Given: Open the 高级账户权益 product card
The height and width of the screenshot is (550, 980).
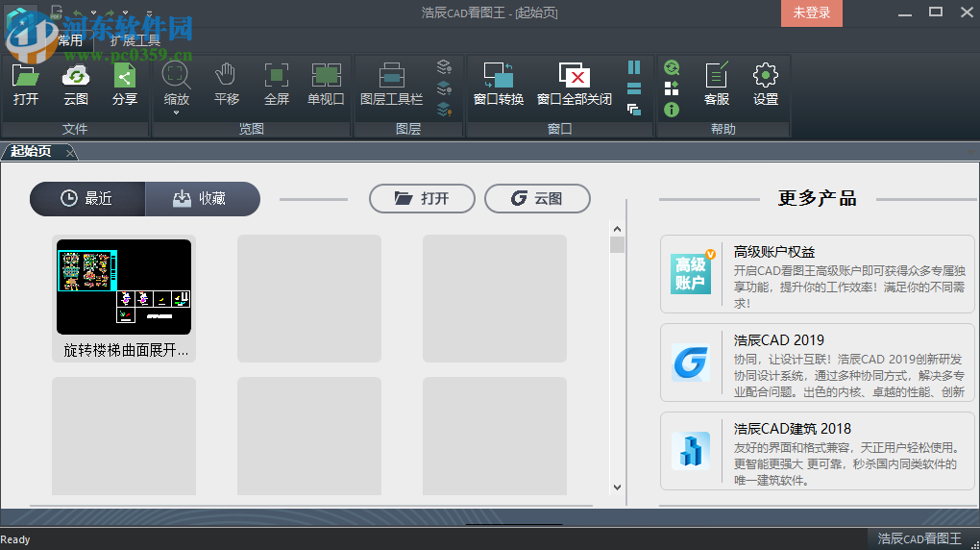Looking at the screenshot, I should click(818, 274).
